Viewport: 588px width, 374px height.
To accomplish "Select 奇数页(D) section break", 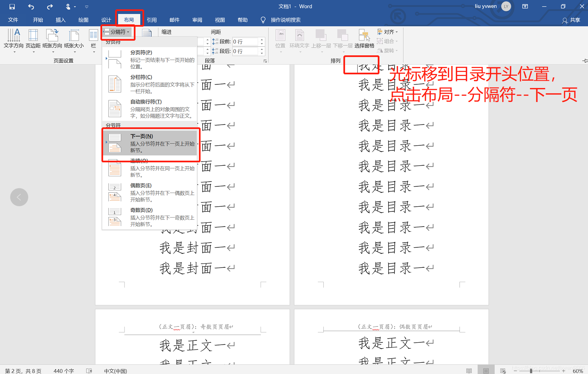I will (x=150, y=217).
